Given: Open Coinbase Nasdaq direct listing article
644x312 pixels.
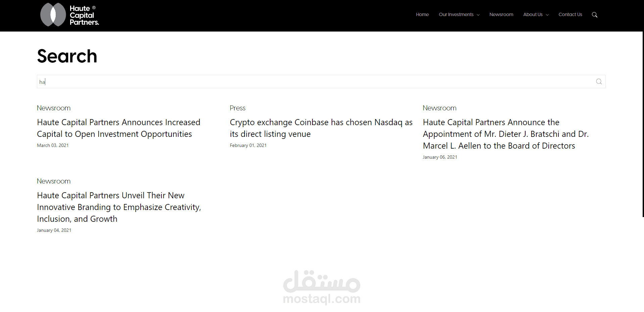Looking at the screenshot, I should click(321, 128).
